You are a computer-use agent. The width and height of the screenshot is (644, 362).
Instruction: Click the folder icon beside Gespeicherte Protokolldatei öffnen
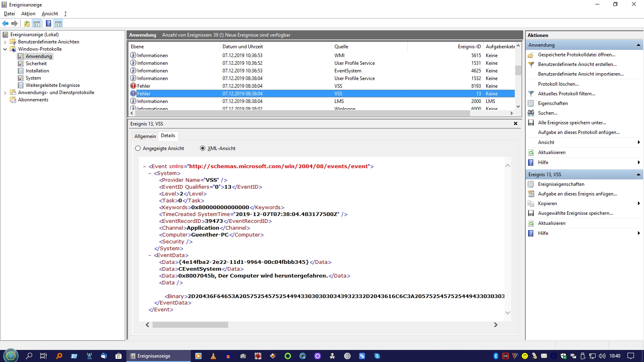[531, 55]
